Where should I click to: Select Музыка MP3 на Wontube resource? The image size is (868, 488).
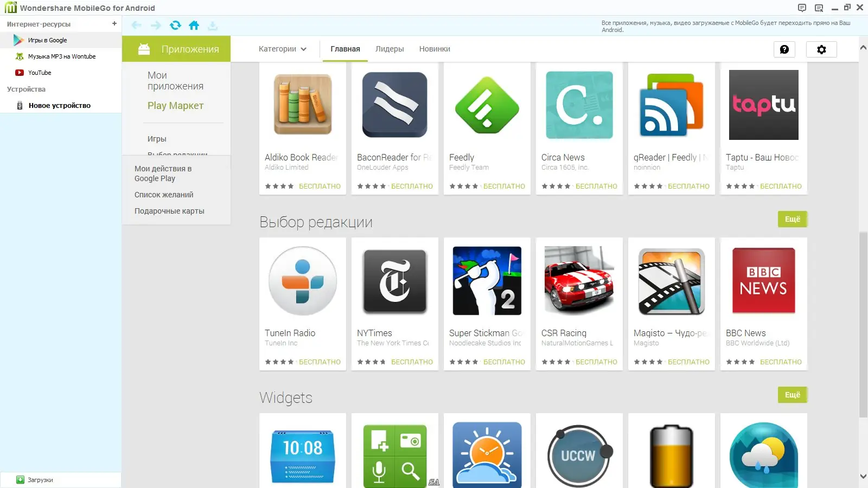pyautogui.click(x=61, y=56)
